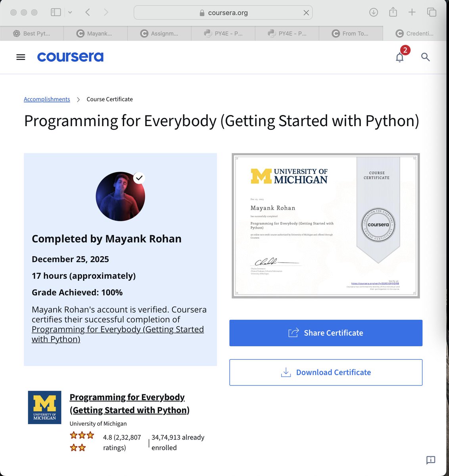Click the Coursera logo
This screenshot has width=449, height=476.
pos(70,57)
